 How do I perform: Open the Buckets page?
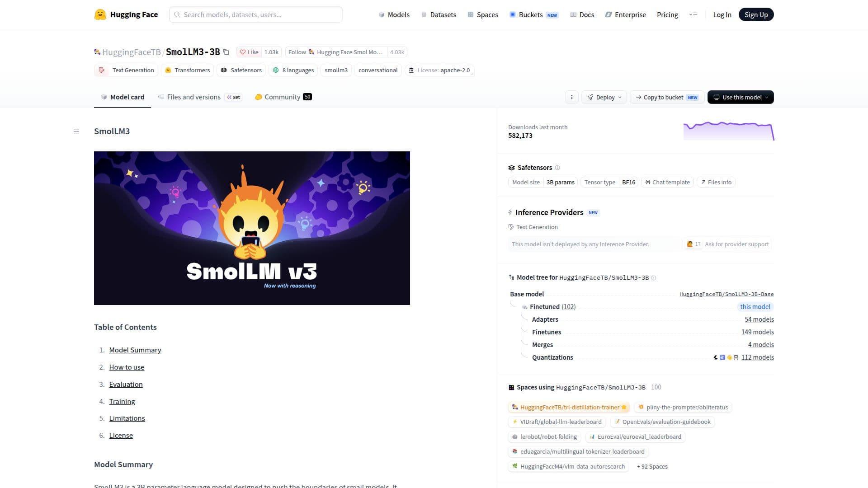[534, 14]
